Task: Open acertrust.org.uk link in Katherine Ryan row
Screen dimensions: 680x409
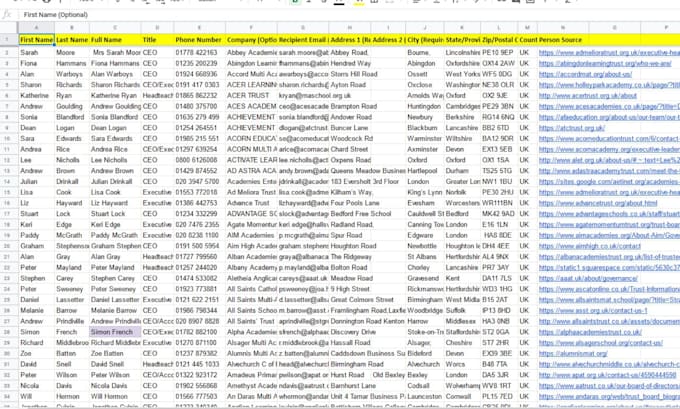Action: [588, 95]
